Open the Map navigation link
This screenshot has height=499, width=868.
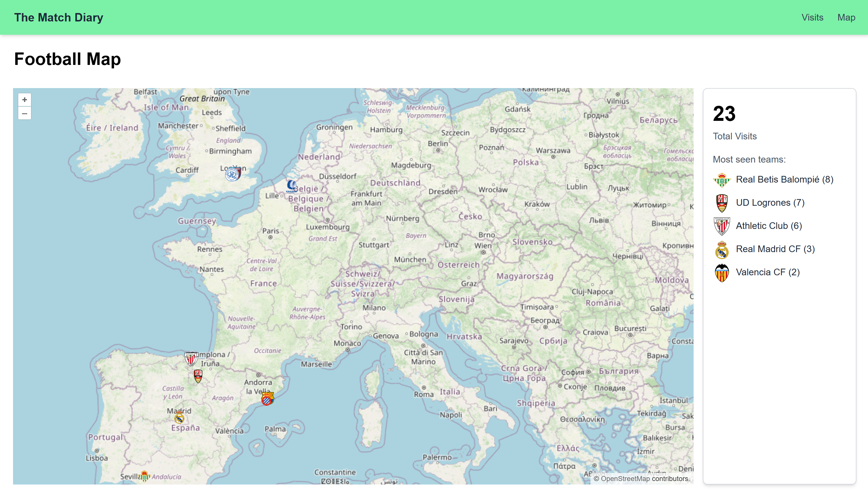pos(846,17)
